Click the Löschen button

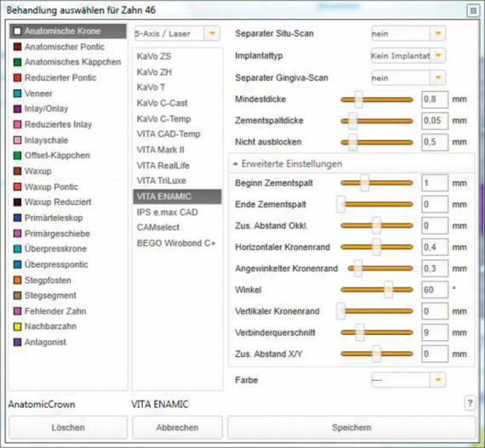68,428
